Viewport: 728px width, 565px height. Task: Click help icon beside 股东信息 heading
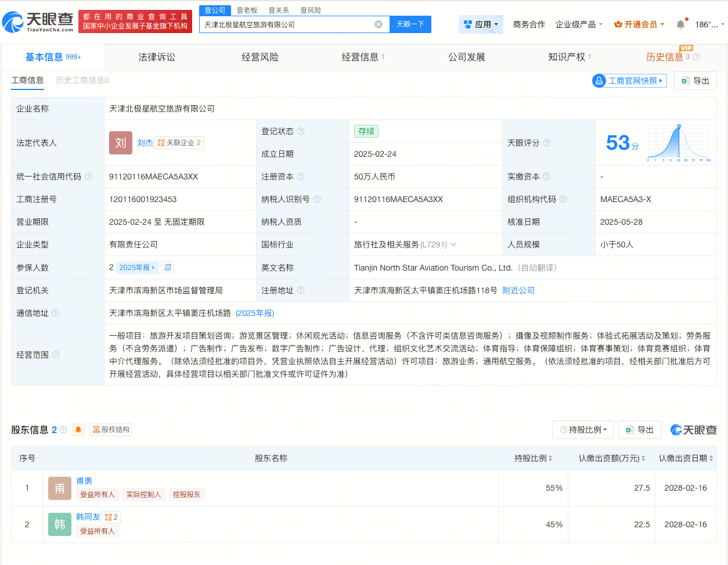click(63, 430)
